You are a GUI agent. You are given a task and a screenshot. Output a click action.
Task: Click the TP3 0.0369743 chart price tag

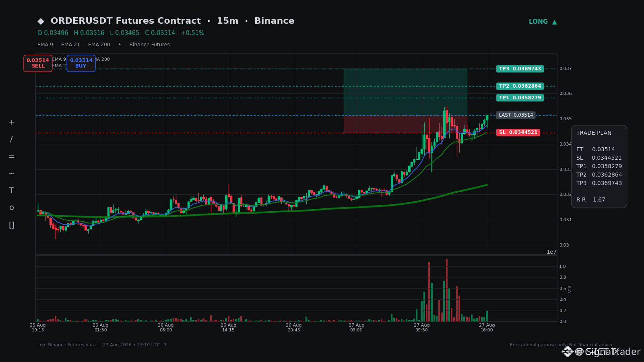point(520,69)
